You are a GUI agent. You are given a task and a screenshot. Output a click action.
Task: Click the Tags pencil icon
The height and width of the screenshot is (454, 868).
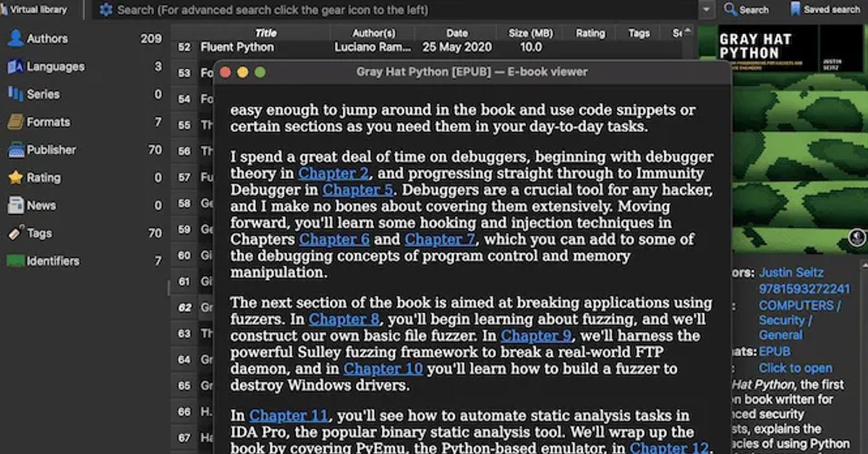click(16, 233)
